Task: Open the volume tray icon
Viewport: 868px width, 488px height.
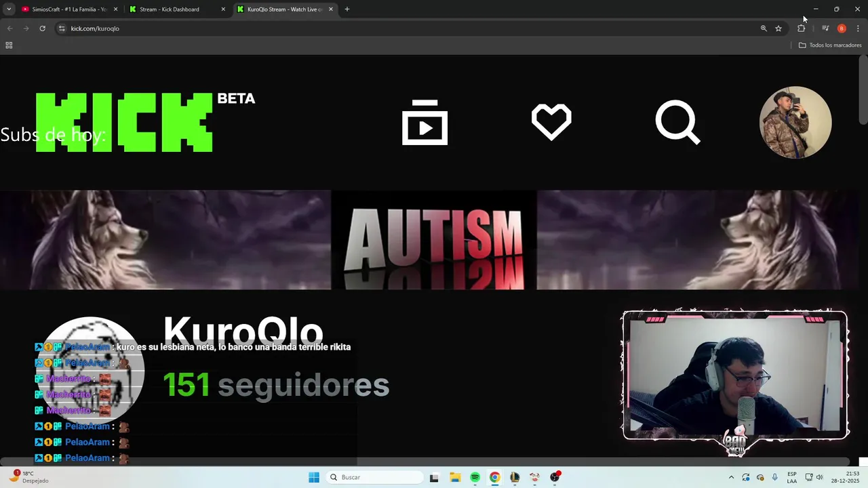Action: pos(819,477)
